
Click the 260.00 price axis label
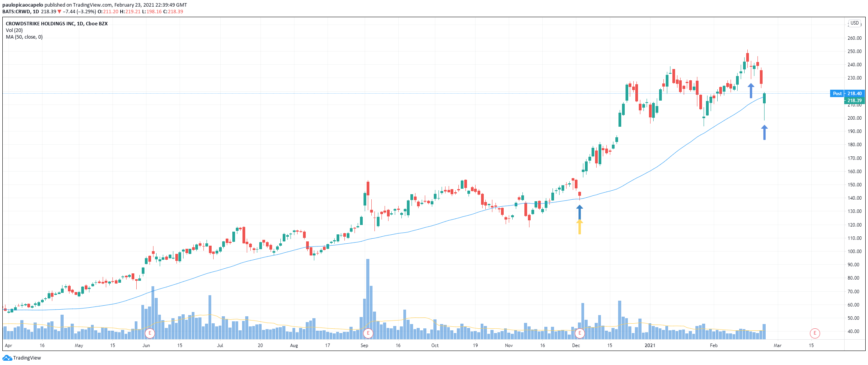(x=854, y=38)
